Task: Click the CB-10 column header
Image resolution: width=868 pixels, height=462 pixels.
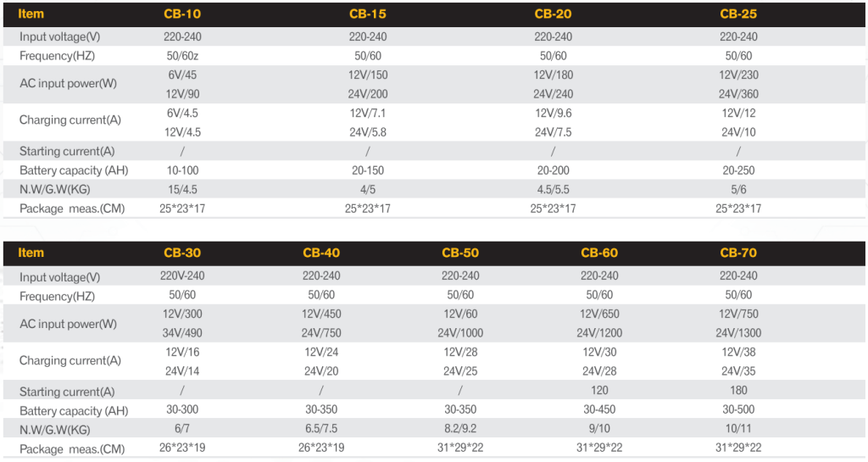Action: 182,14
